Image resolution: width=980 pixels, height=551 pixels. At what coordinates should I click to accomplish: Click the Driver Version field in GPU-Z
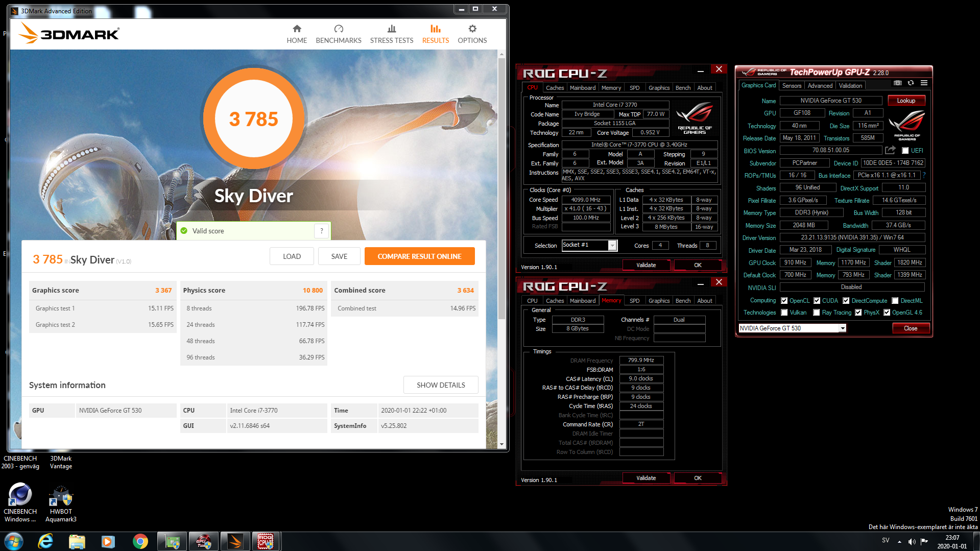coord(852,237)
